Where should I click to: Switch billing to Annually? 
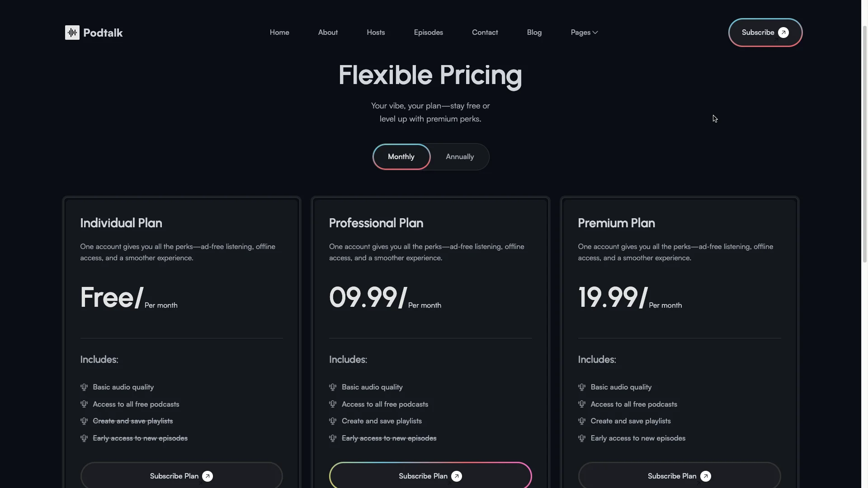459,156
